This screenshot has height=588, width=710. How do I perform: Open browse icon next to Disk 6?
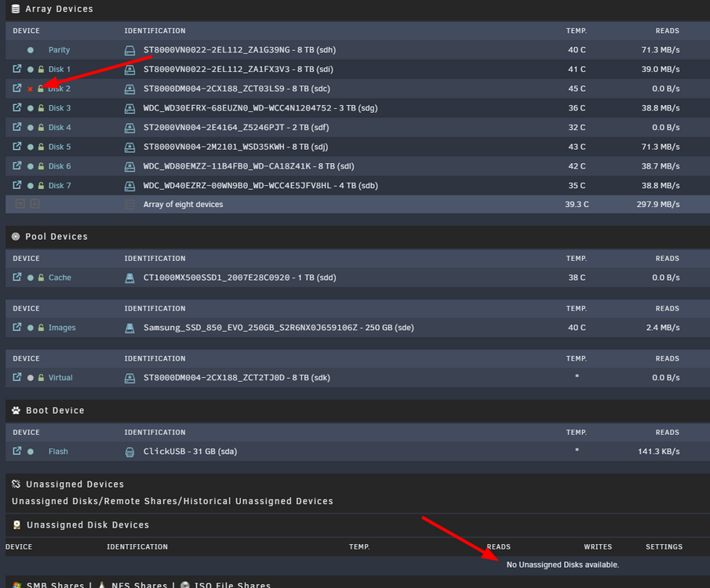16,166
